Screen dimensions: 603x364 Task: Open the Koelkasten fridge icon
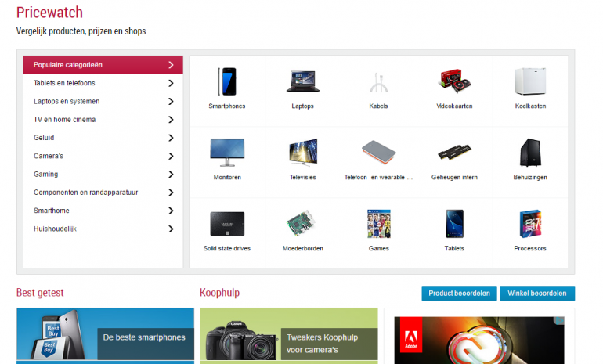tap(530, 81)
